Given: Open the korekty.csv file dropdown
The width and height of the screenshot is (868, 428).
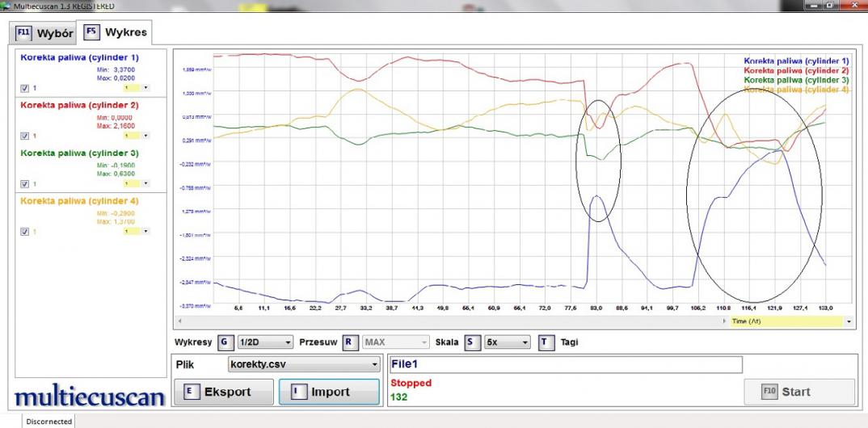Looking at the screenshot, I should coord(304,364).
